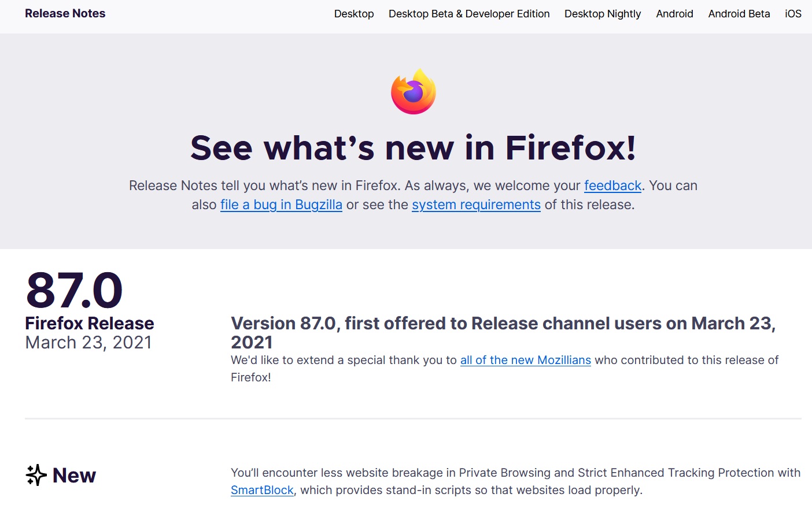The image size is (812, 516).
Task: Open the Release Notes home link
Action: point(65,13)
